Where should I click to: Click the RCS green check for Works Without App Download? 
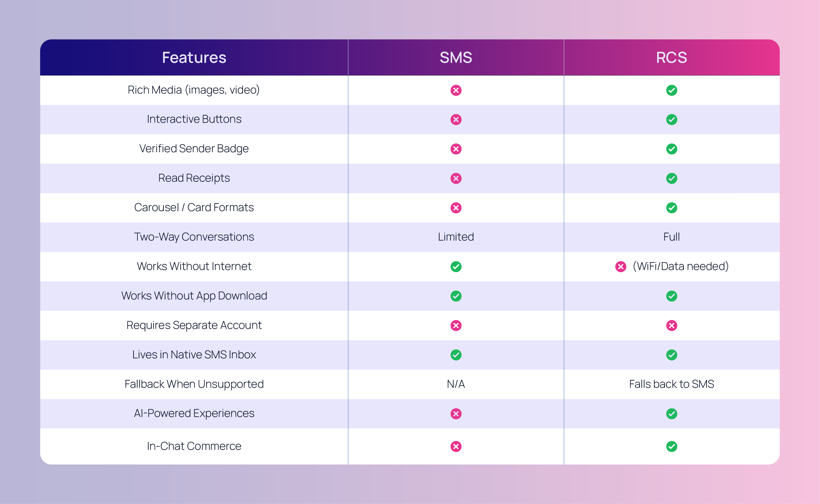tap(671, 296)
